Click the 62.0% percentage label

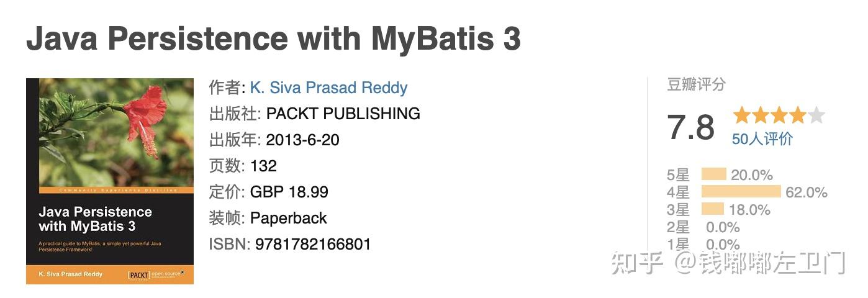pyautogui.click(x=806, y=192)
